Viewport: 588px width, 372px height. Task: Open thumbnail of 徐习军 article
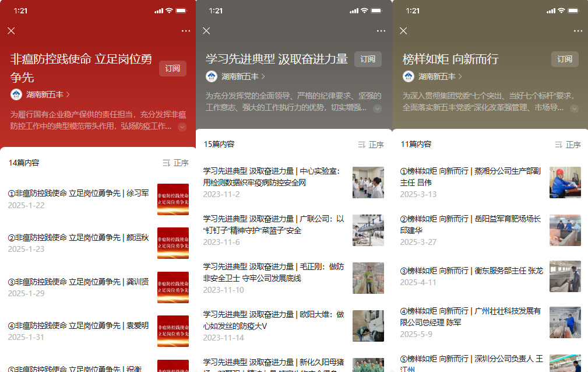click(173, 199)
